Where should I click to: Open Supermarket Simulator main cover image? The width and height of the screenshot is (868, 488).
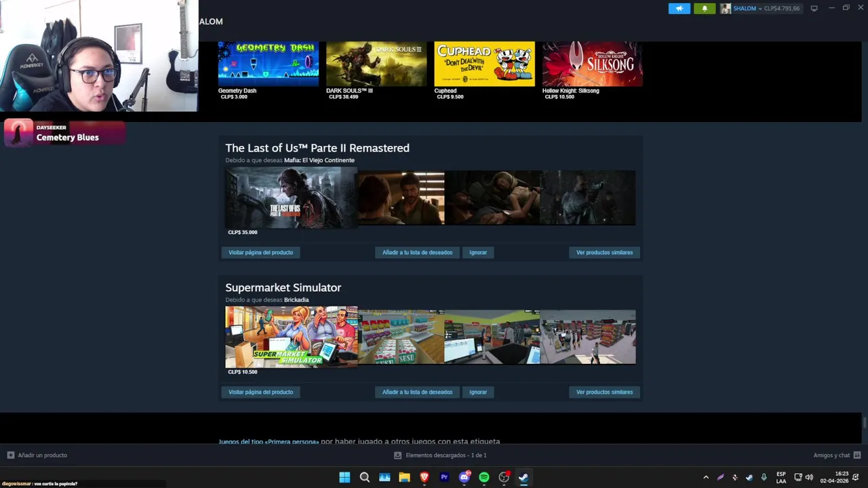coord(291,337)
